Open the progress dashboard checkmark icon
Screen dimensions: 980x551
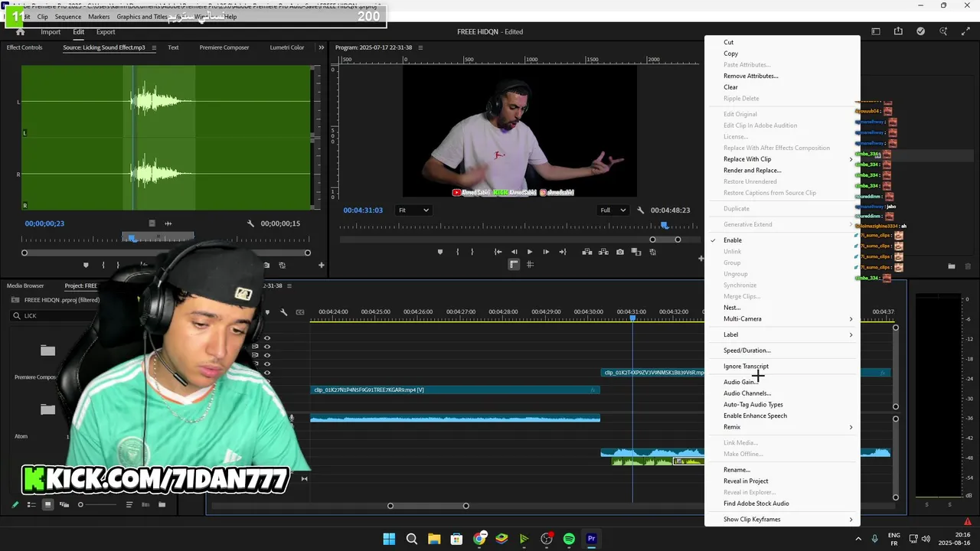[x=920, y=31]
